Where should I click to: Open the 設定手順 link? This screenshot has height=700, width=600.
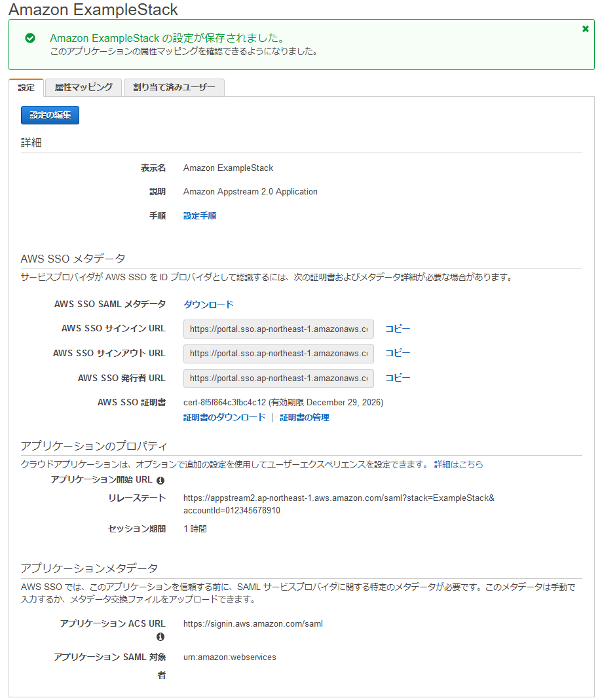point(200,215)
